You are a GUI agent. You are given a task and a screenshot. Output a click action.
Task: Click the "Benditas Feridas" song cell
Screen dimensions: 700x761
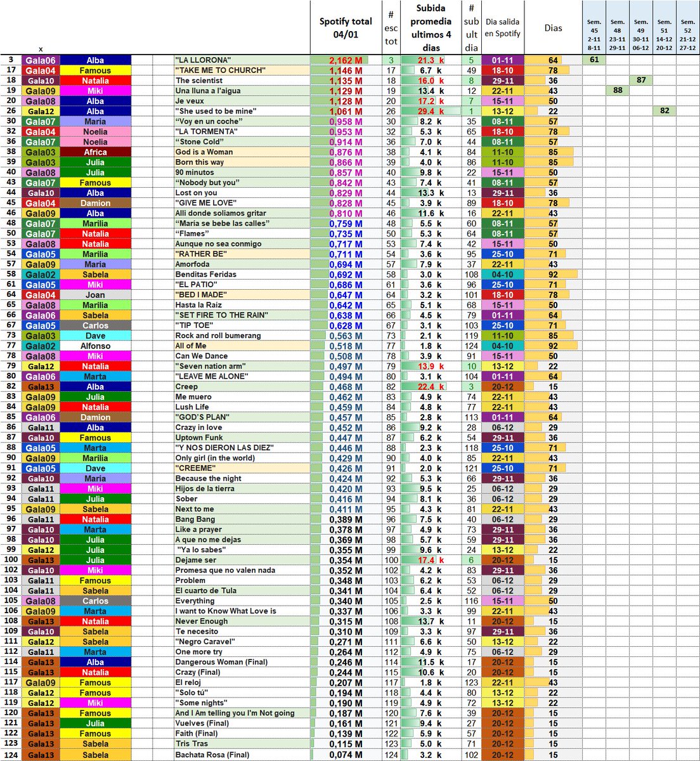[242, 275]
